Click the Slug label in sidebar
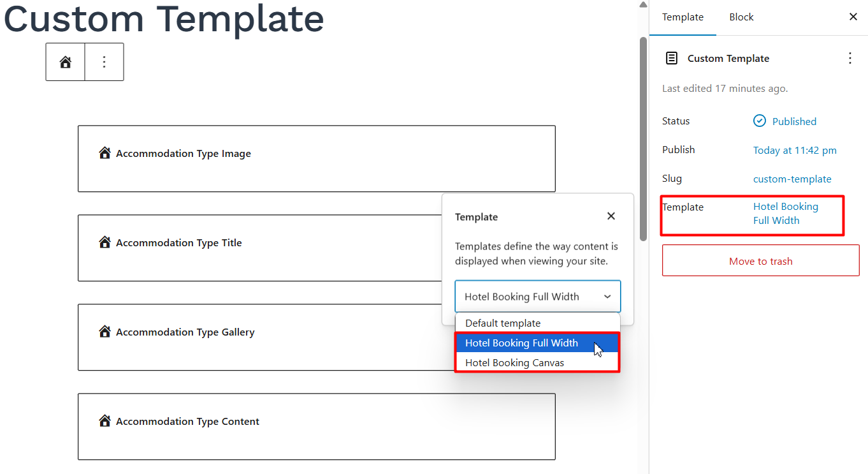The image size is (868, 474). click(672, 179)
